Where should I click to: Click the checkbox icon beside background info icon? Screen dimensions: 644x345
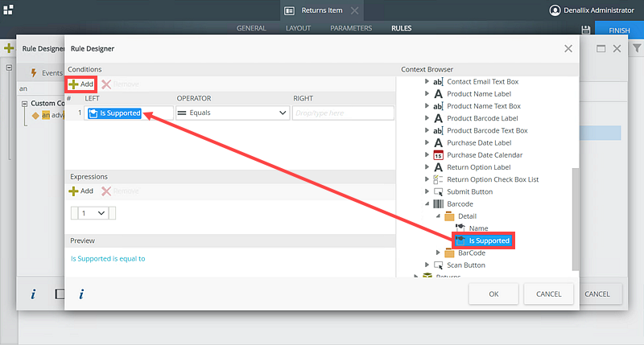click(x=60, y=294)
